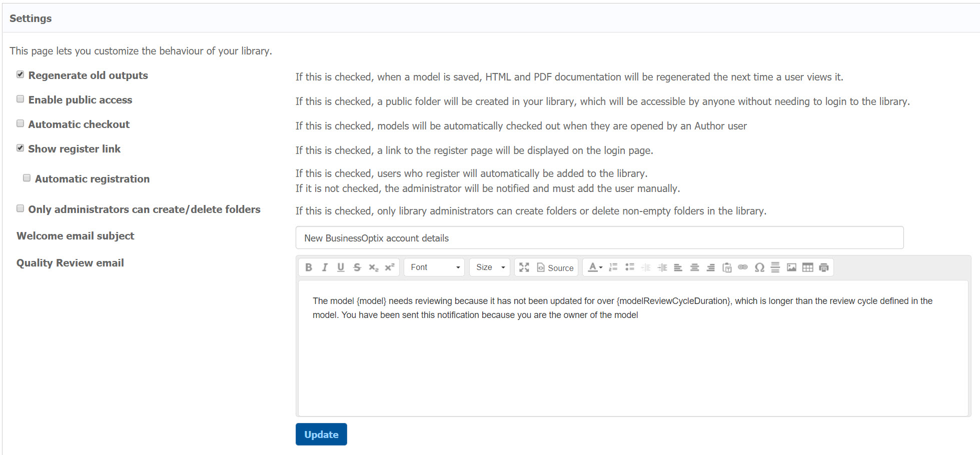Open the Size dropdown

[x=490, y=267]
